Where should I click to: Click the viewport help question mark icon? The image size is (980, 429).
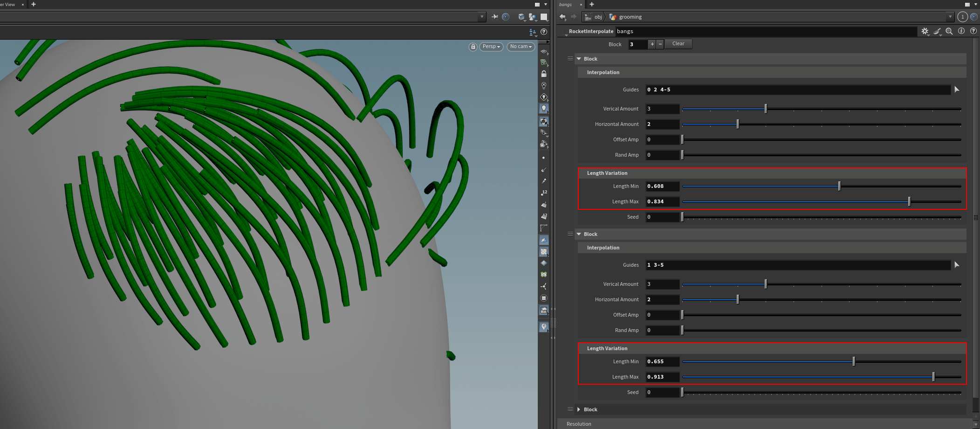(543, 32)
